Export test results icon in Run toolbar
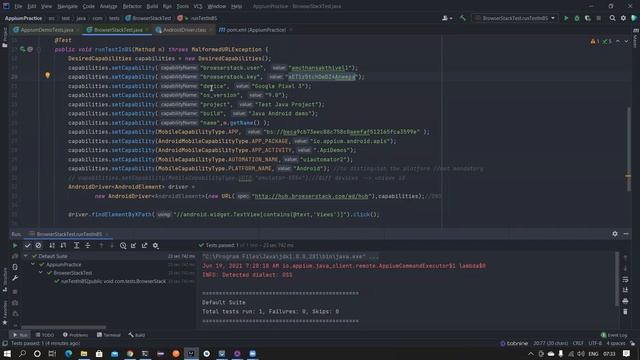Screen dimensions: 640x360 coord(144,246)
